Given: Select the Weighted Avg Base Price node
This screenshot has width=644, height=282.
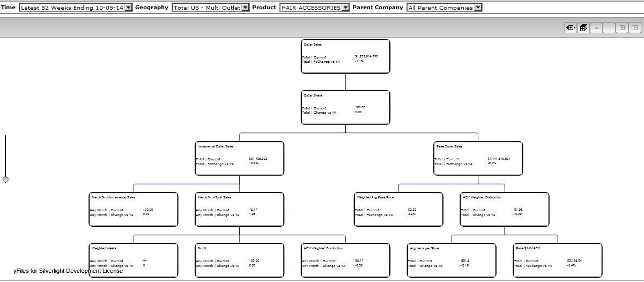Looking at the screenshot, I should [398, 209].
